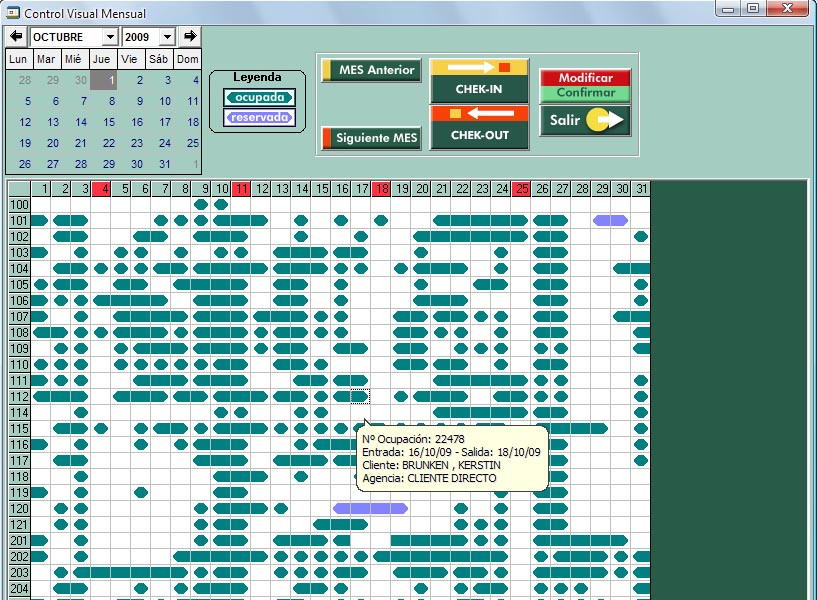Viewport: 817px width, 600px height.
Task: Click the occupancy bar room 106 days 4-7
Action: click(x=130, y=301)
